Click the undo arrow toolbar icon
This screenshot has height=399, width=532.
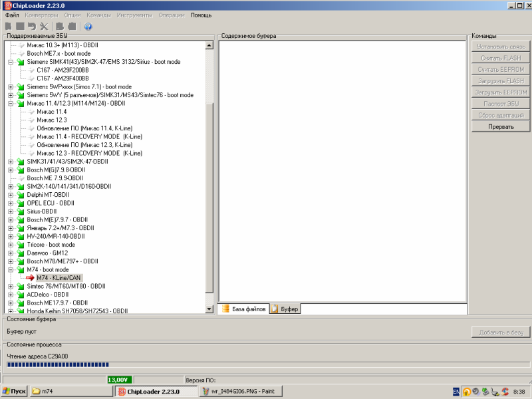[32, 27]
